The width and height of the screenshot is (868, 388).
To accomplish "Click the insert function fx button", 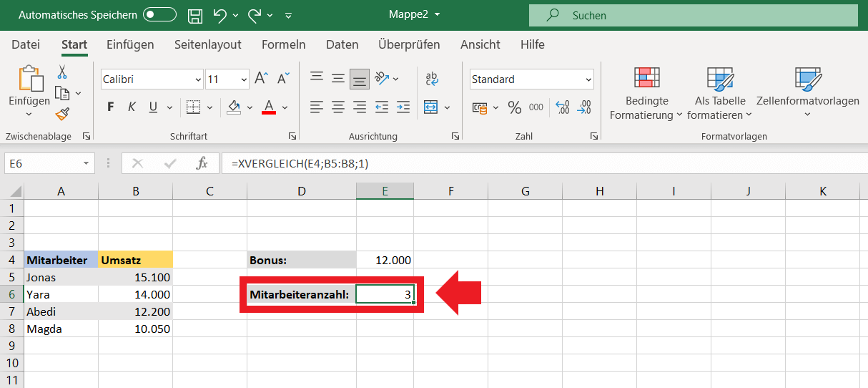I will tap(202, 164).
